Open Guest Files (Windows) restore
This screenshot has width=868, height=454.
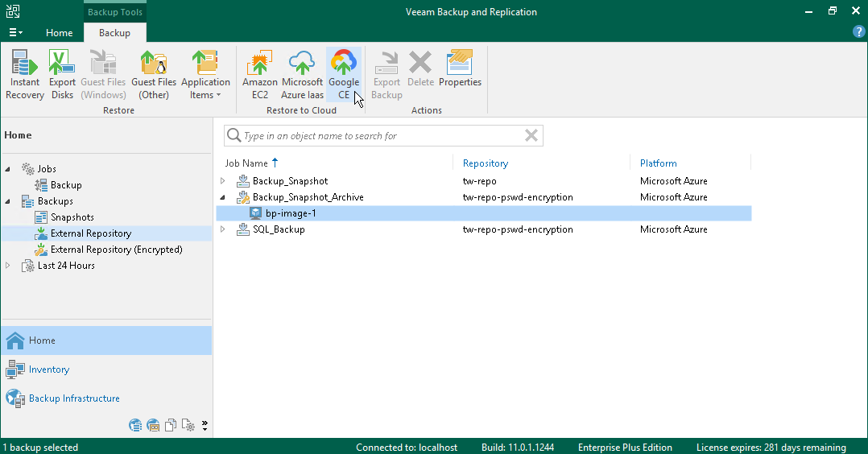click(103, 75)
